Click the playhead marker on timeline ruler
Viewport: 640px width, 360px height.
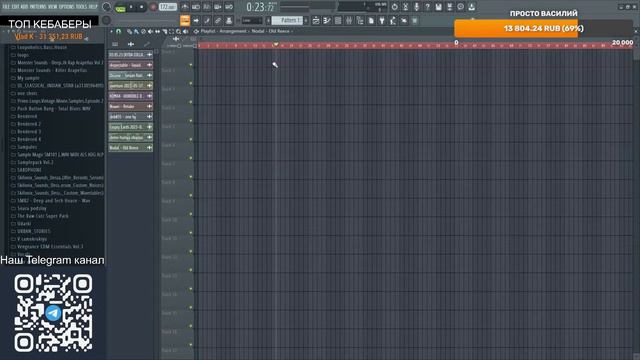click(276, 44)
